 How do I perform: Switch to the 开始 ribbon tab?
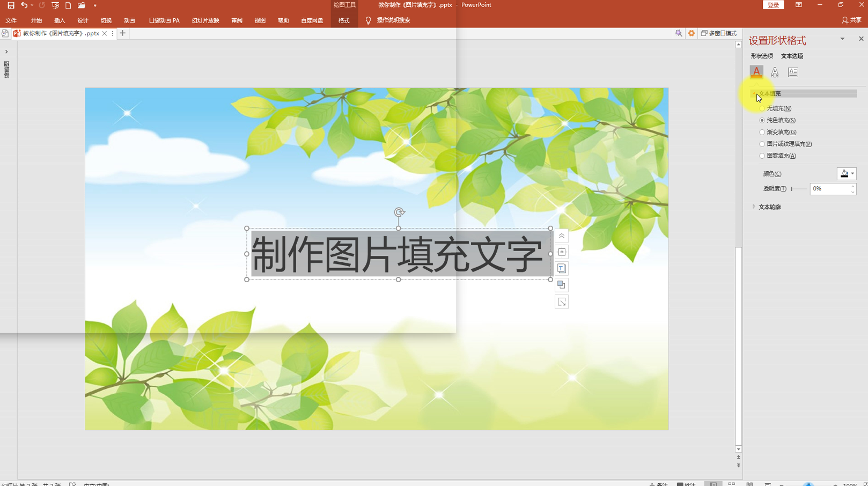[x=36, y=20]
